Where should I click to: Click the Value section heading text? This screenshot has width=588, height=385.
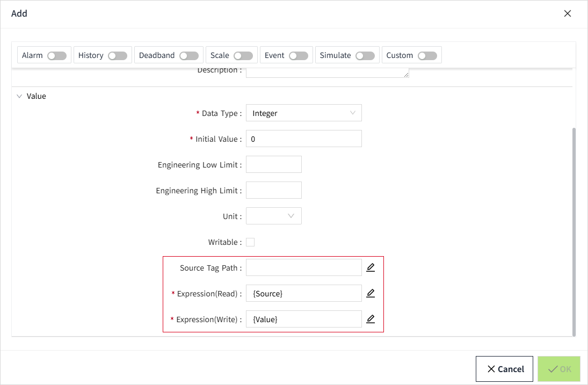[x=37, y=96]
